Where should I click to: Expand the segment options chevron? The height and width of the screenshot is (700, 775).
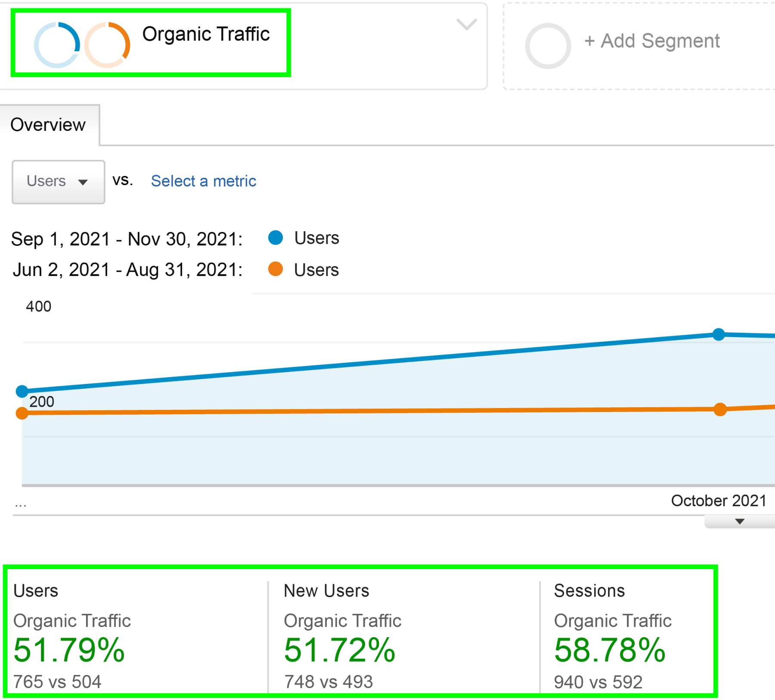[466, 24]
